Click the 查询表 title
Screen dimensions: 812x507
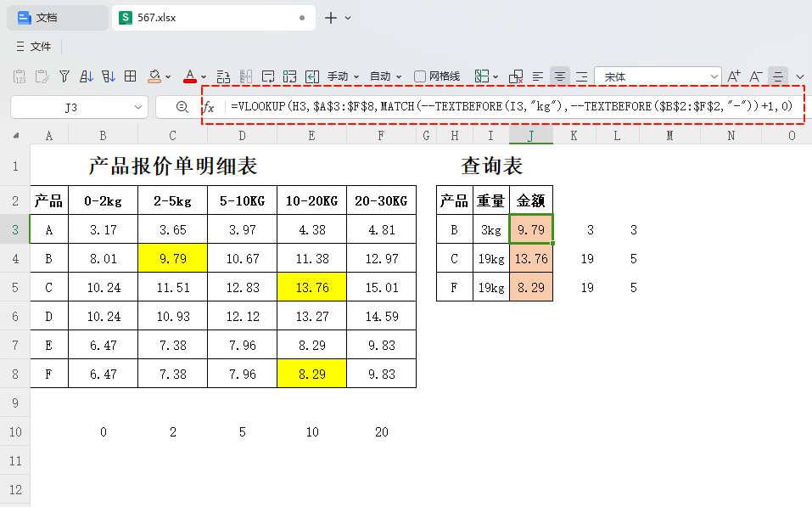(492, 166)
